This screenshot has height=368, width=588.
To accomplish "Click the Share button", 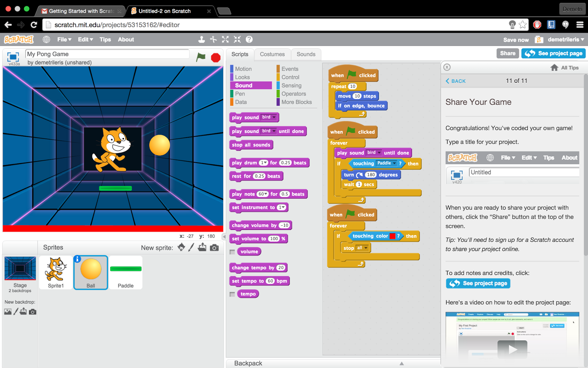I will point(508,53).
